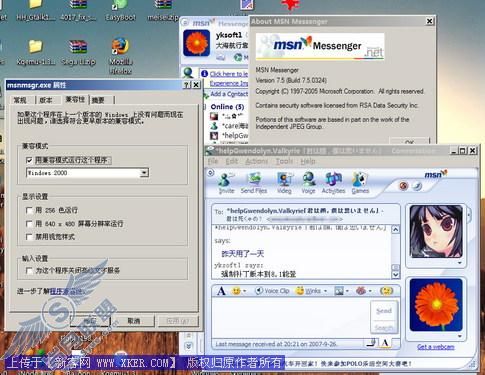Open the Windows 2000 compatibility dropdown
485x375 pixels.
[144, 173]
